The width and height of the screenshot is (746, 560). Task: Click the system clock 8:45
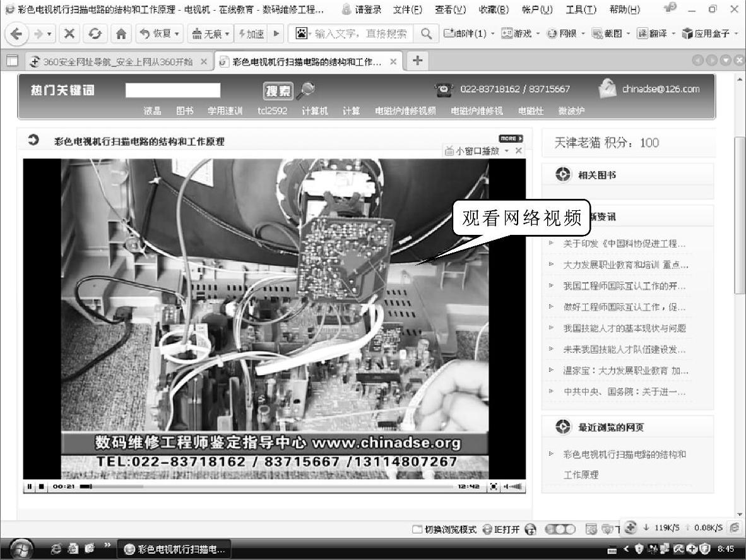coord(726,549)
